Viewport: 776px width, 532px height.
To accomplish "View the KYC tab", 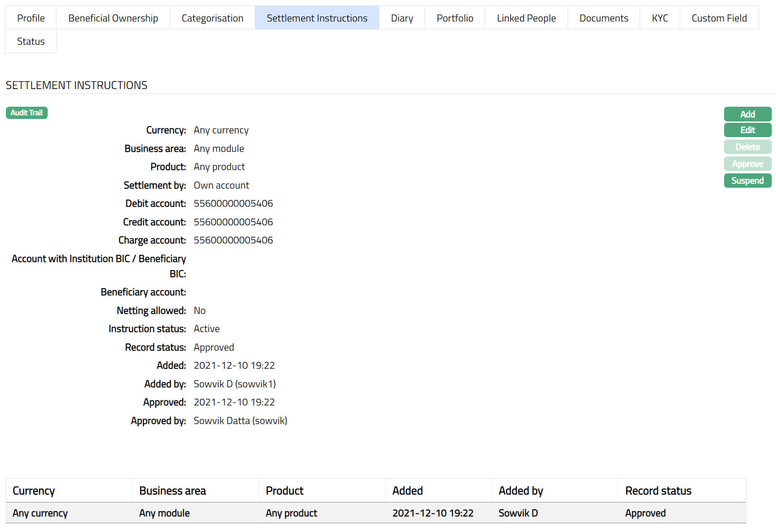I will [x=660, y=18].
